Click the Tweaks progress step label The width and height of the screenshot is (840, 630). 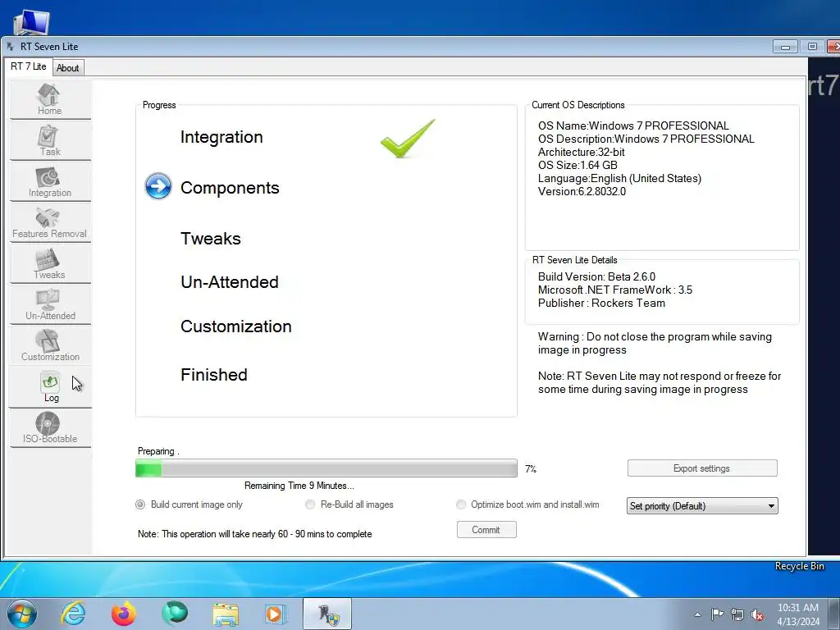(211, 239)
